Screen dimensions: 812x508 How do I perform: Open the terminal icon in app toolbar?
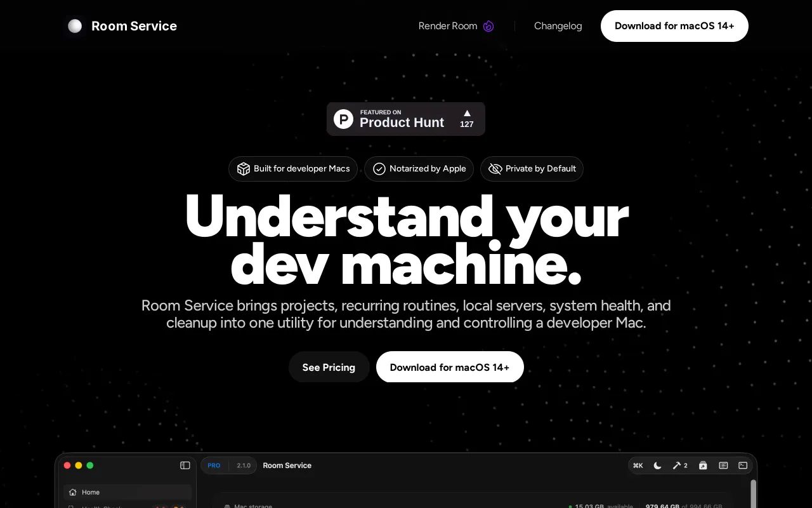743,465
